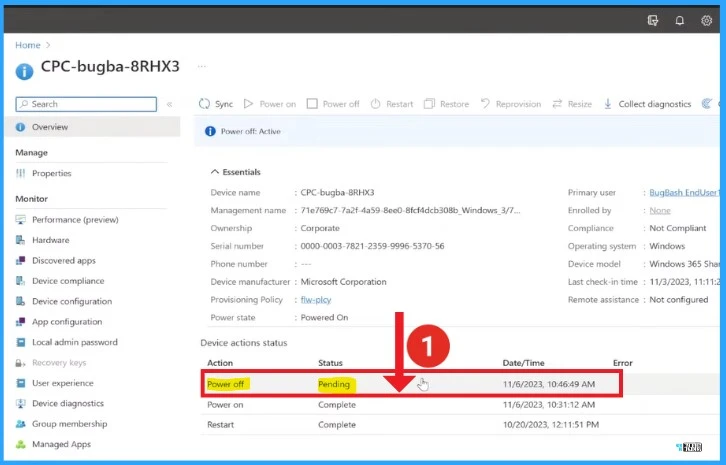The width and height of the screenshot is (726, 465).
Task: Click the serial number 0000-0003-7821-2359-9996-5370-56
Action: [x=372, y=246]
